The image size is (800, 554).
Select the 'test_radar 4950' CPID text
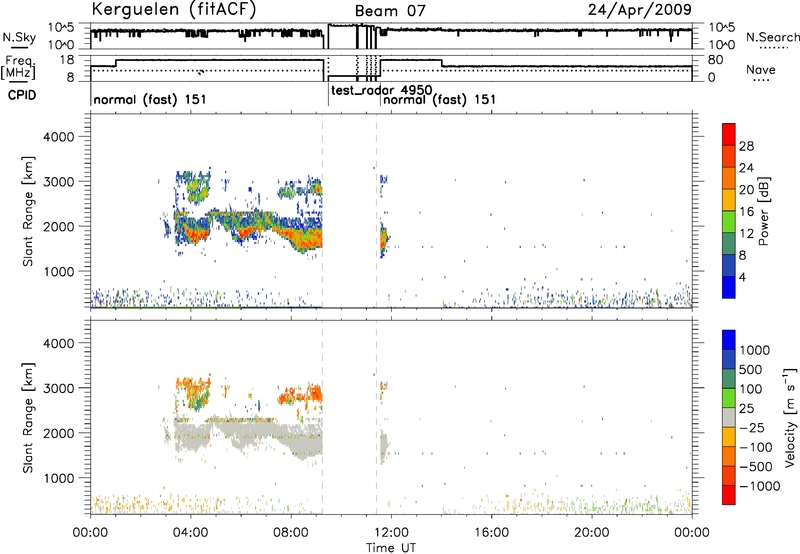tap(382, 90)
